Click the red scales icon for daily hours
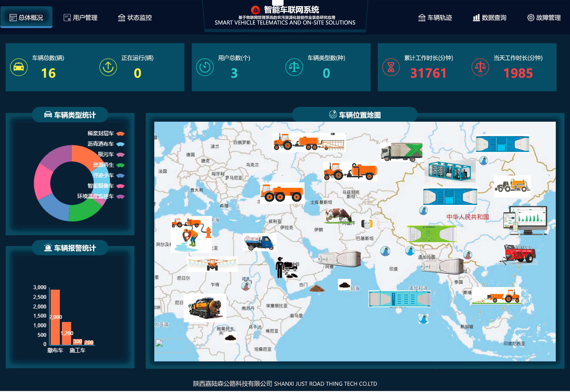 pos(480,67)
